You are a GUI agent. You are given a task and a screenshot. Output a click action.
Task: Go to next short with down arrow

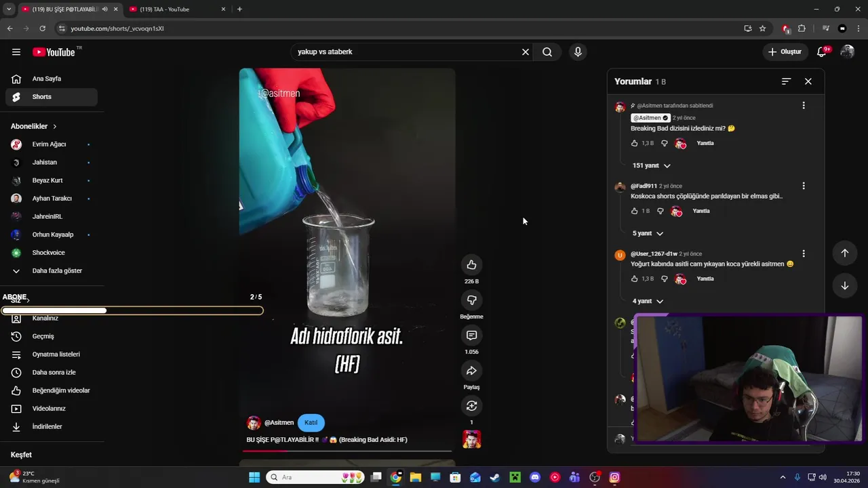click(x=845, y=285)
